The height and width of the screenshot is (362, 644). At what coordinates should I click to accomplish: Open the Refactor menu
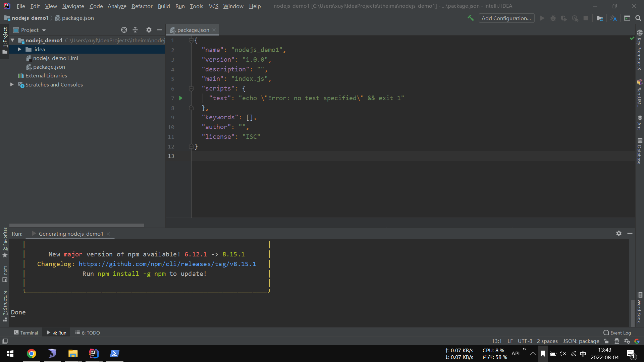click(x=142, y=6)
